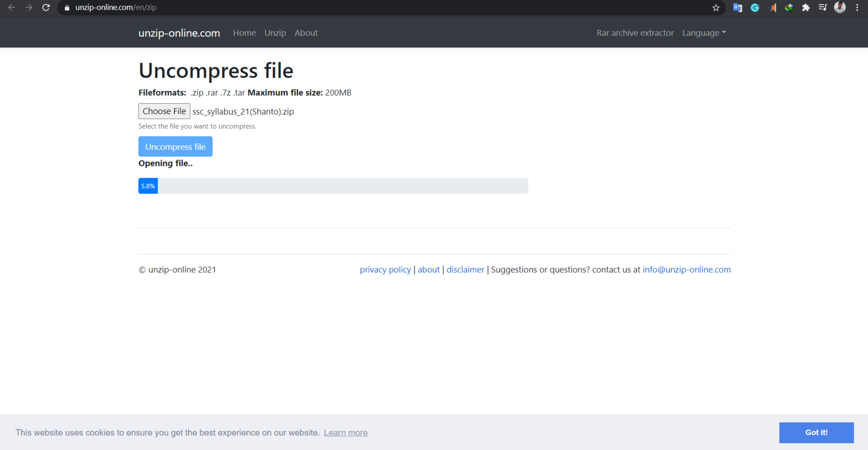Open disclaimer link
The image size is (868, 450).
click(x=465, y=270)
